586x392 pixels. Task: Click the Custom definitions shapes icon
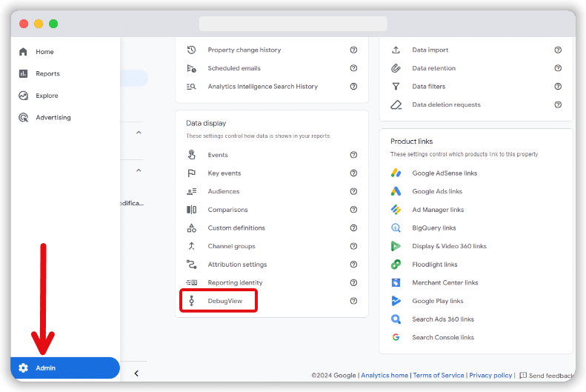pyautogui.click(x=191, y=228)
